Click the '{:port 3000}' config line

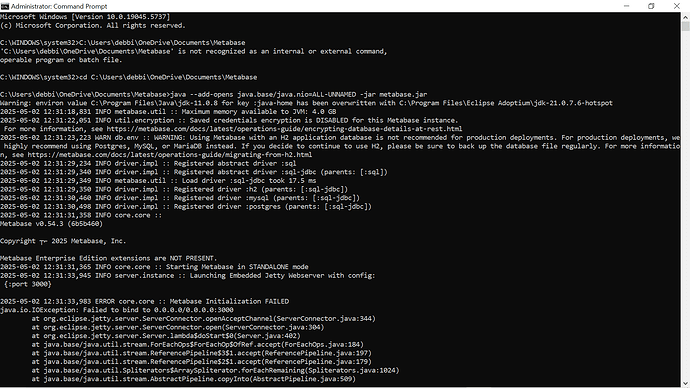pos(28,284)
